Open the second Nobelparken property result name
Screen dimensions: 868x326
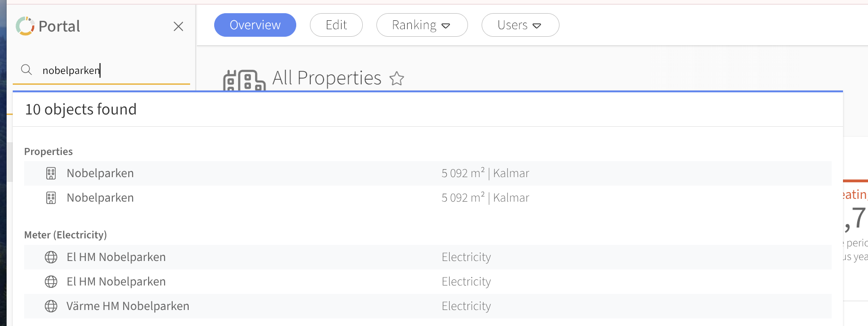point(100,198)
